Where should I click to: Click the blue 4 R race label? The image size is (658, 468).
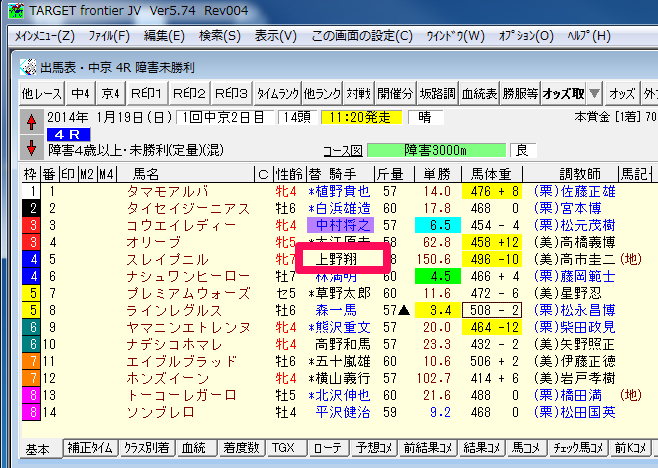(68, 135)
